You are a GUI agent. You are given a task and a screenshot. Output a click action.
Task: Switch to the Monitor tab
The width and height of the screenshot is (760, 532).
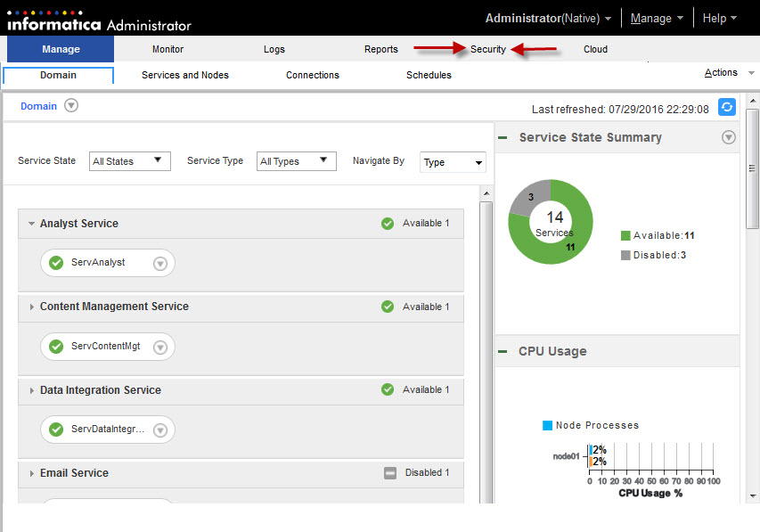pos(168,49)
